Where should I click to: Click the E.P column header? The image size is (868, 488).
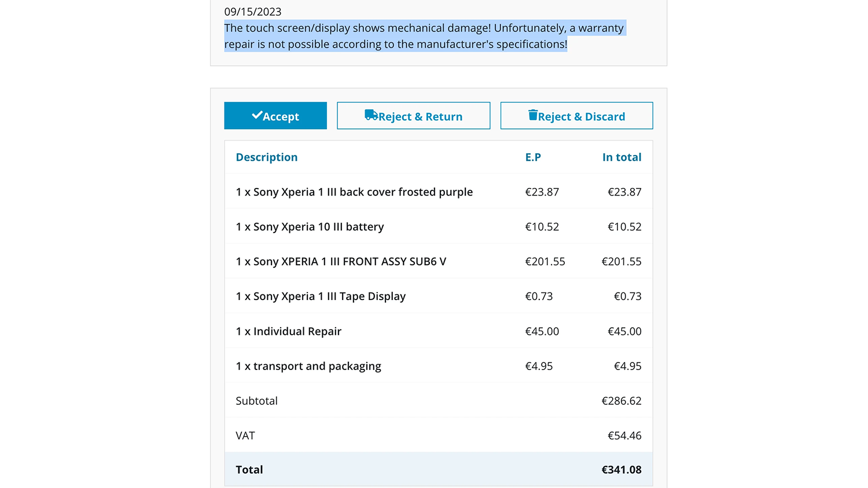[533, 157]
